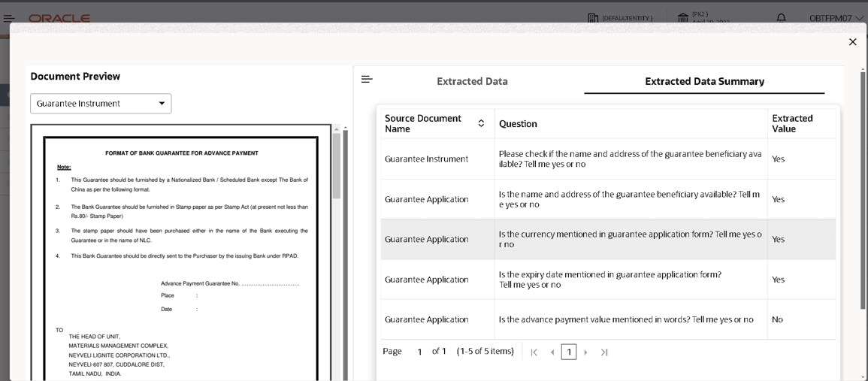
Task: Go to last page of results
Action: click(604, 352)
